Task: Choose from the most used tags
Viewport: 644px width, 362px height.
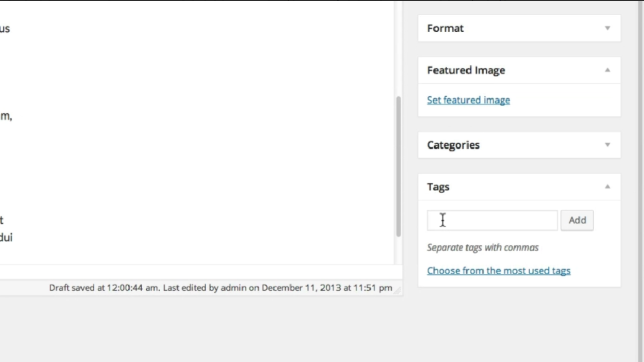Action: click(x=498, y=271)
